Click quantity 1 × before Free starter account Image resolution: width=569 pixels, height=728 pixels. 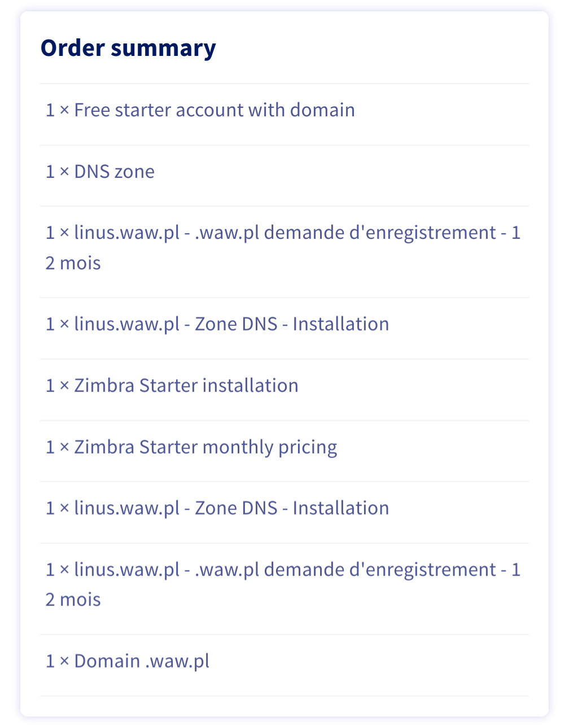(57, 110)
